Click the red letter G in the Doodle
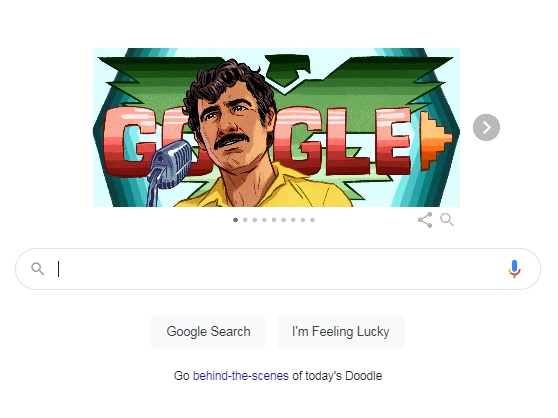The height and width of the screenshot is (418, 558). (x=129, y=142)
